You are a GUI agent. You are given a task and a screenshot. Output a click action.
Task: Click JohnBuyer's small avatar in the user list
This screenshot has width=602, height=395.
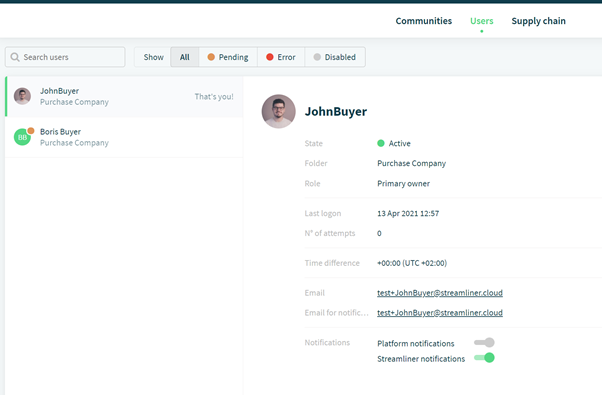22,96
